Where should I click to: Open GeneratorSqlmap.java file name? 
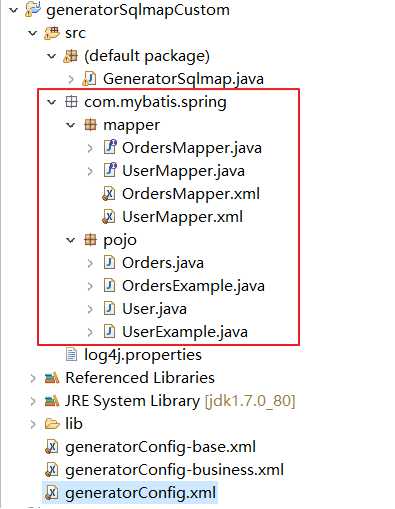[183, 79]
